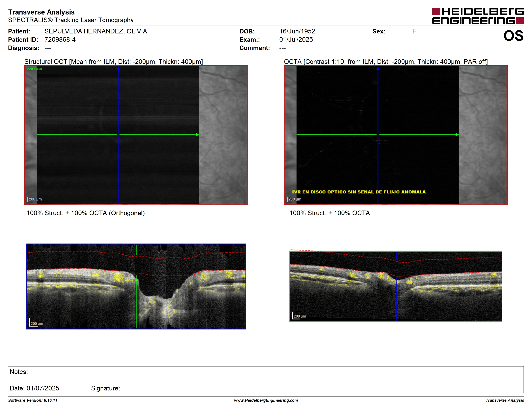Click patient name SEPULVEDA HERNANDEZ, OLIVIA
The image size is (532, 411).
(96, 31)
